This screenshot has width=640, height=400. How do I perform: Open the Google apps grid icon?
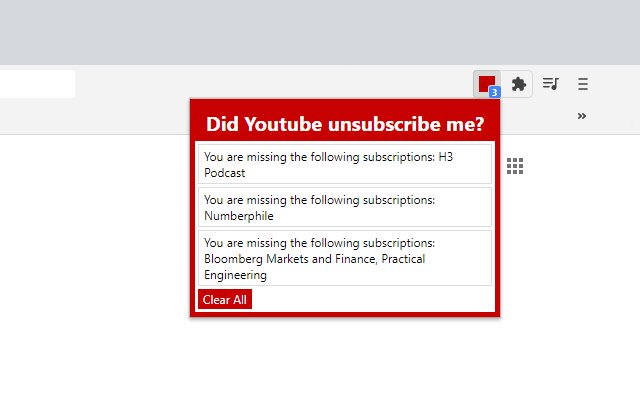click(x=515, y=166)
